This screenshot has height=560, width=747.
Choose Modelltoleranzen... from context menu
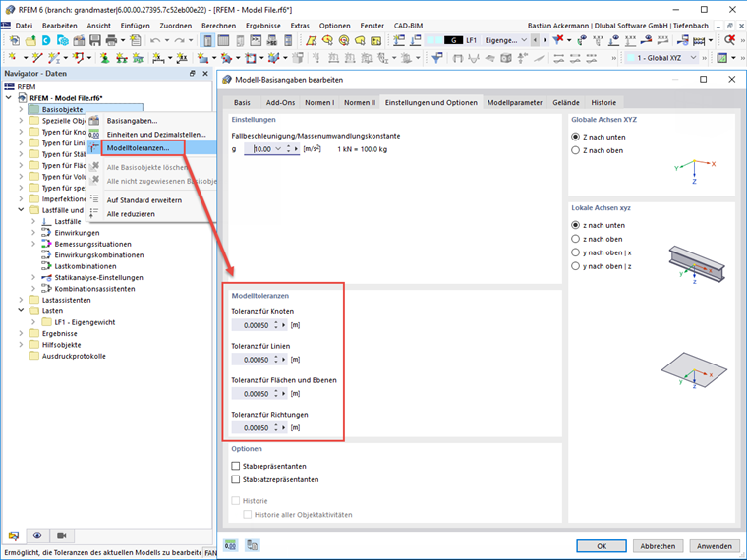click(138, 148)
